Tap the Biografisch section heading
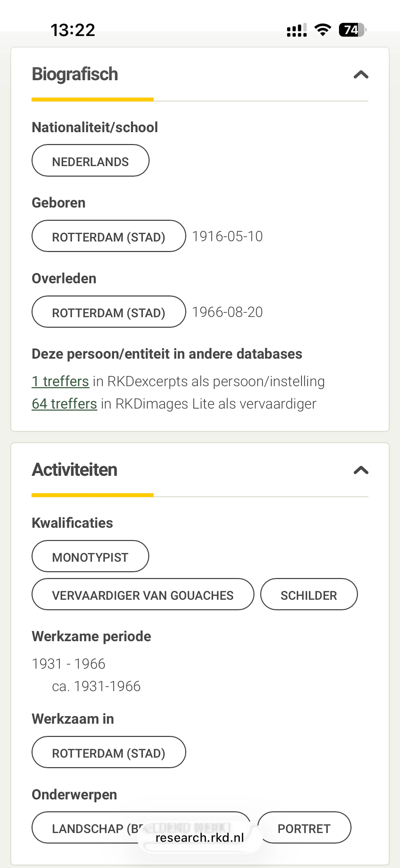 click(75, 74)
